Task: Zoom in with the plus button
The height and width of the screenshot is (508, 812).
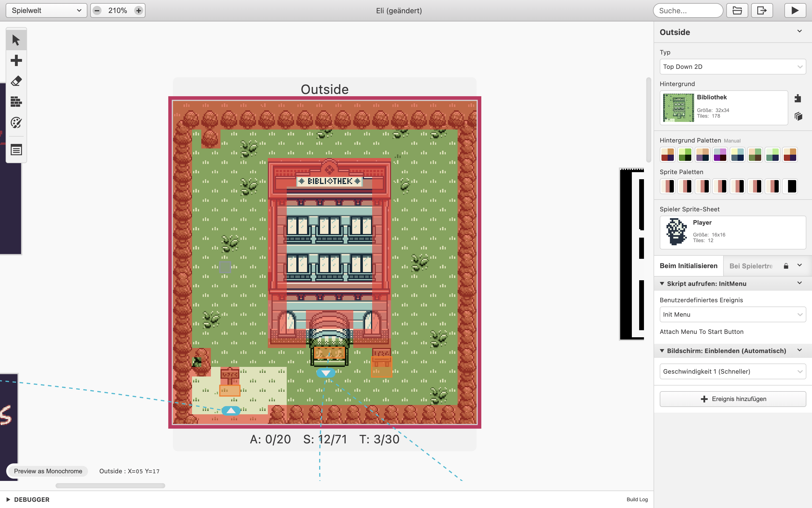Action: tap(138, 10)
